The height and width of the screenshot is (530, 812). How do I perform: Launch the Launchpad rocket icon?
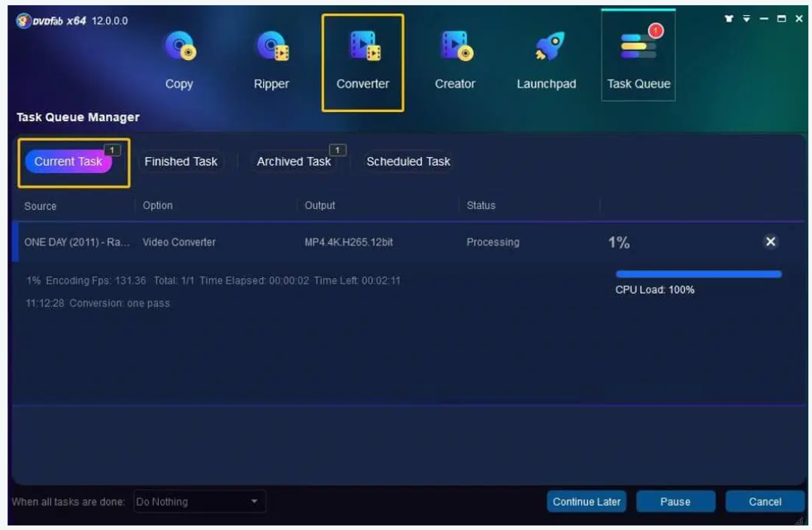click(547, 49)
